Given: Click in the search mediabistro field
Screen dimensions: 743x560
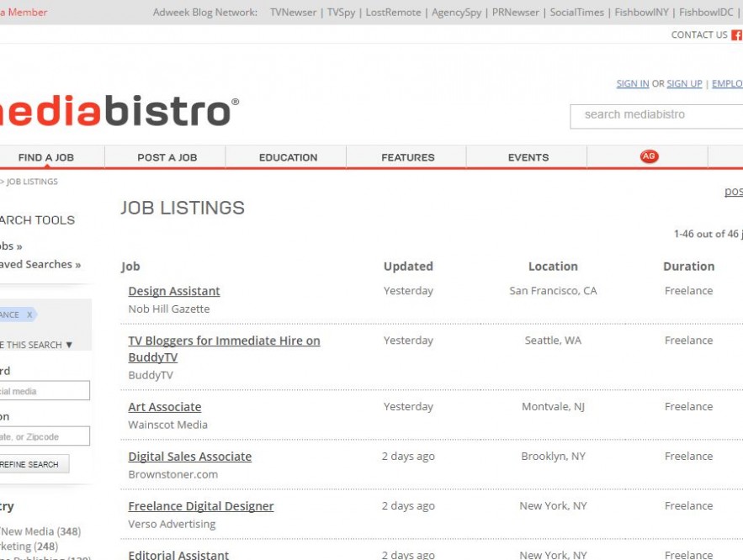Looking at the screenshot, I should [657, 116].
